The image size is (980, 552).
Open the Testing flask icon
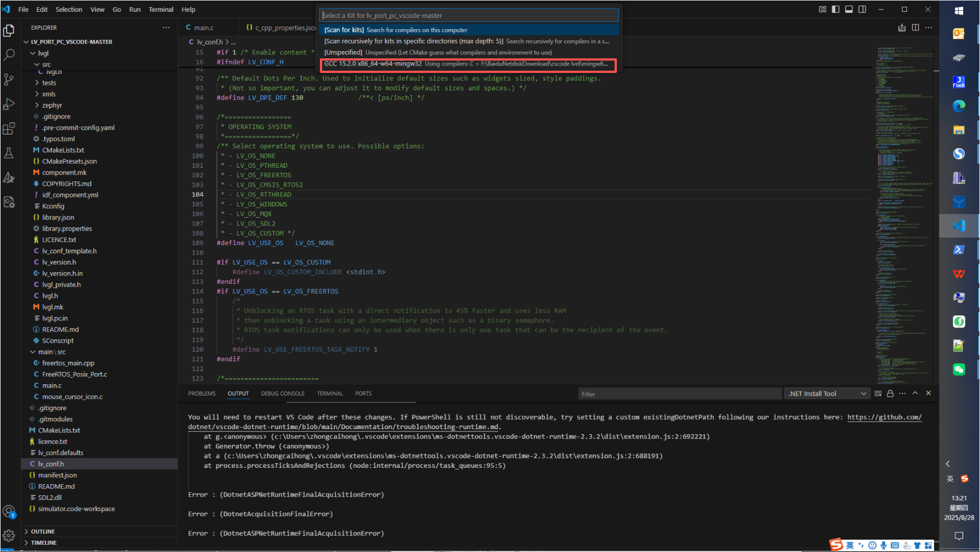click(9, 153)
